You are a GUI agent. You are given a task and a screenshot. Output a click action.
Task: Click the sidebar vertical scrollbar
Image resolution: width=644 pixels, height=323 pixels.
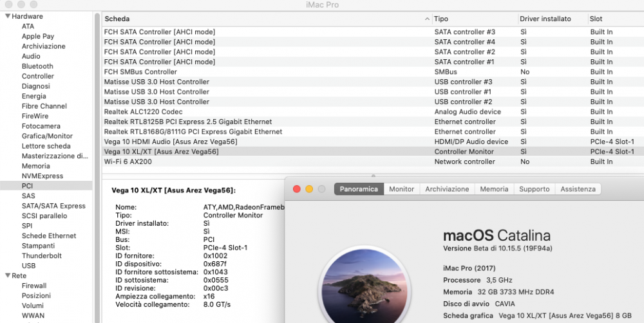click(97, 167)
